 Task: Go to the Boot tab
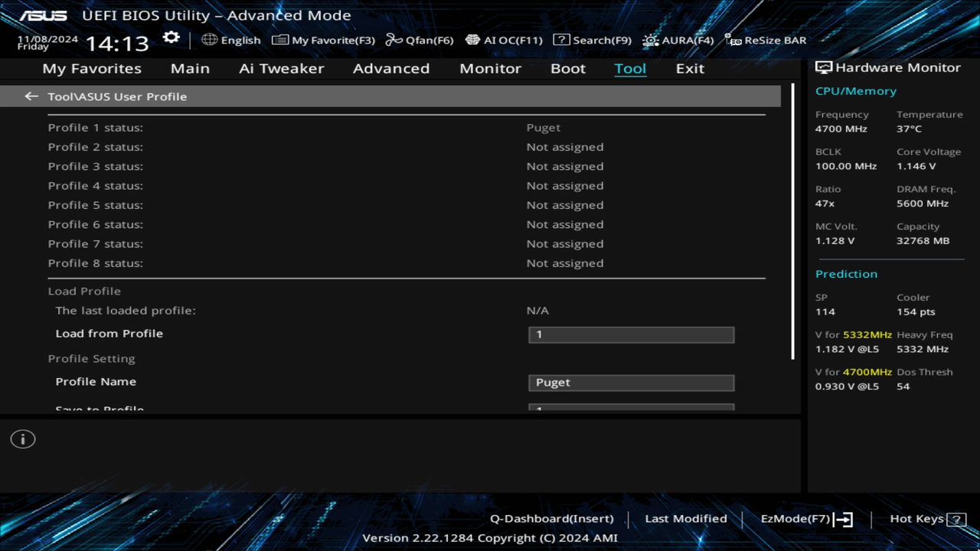[568, 68]
